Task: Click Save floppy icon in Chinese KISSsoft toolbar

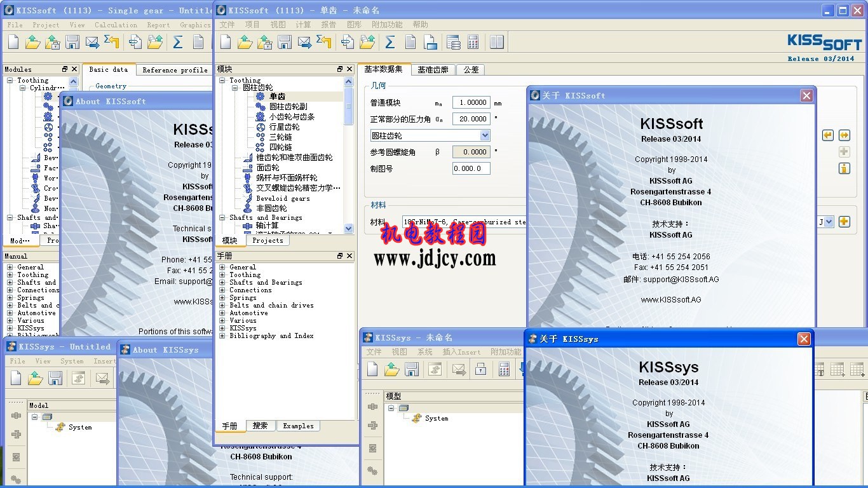Action: pyautogui.click(x=285, y=43)
